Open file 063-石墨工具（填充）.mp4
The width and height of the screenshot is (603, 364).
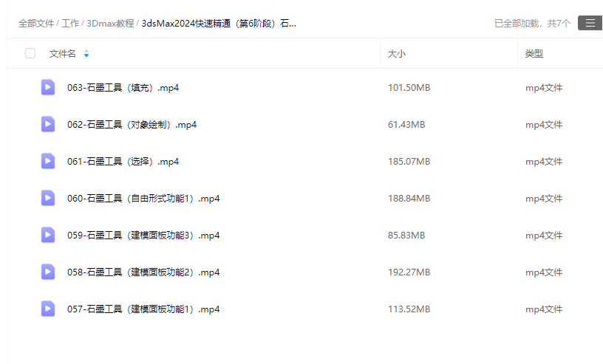[123, 88]
